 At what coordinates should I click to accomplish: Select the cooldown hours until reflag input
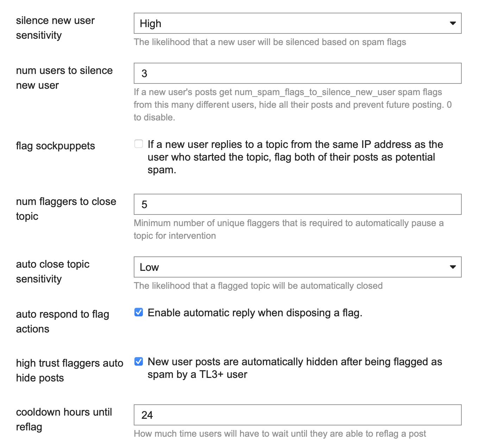[x=297, y=415]
